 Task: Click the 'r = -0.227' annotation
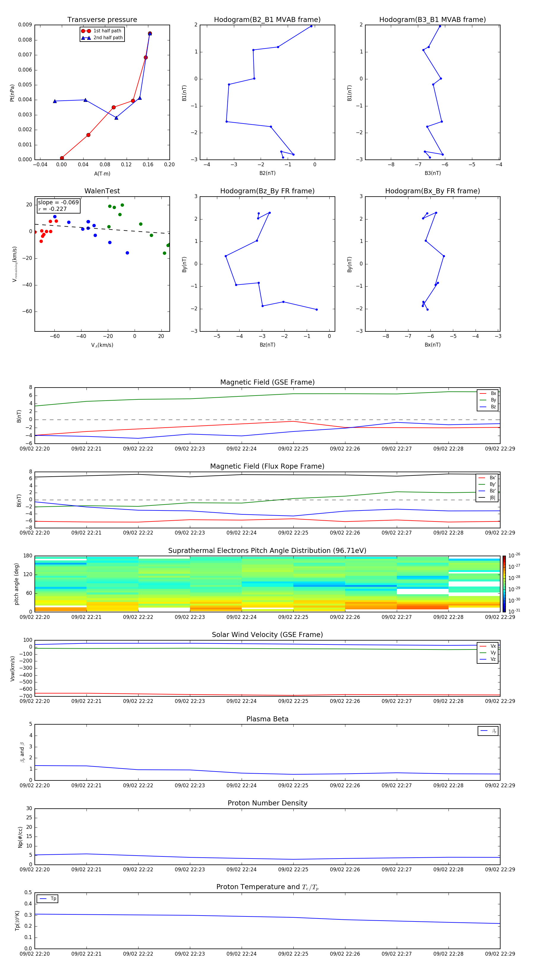point(53,209)
